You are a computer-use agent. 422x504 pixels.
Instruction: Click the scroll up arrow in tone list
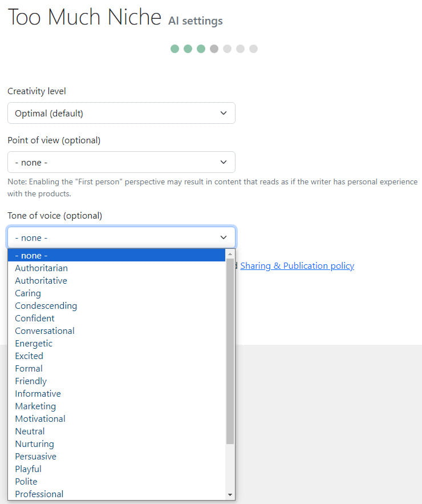[x=230, y=254]
